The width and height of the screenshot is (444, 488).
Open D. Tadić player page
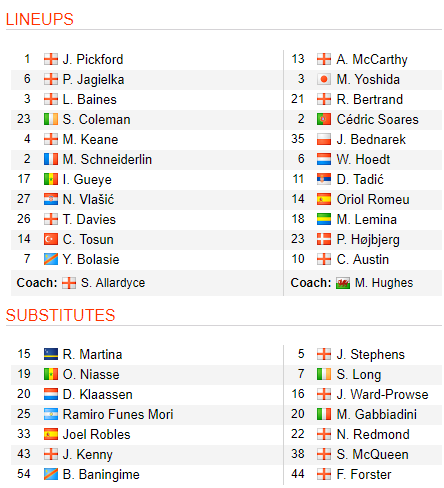pos(360,179)
